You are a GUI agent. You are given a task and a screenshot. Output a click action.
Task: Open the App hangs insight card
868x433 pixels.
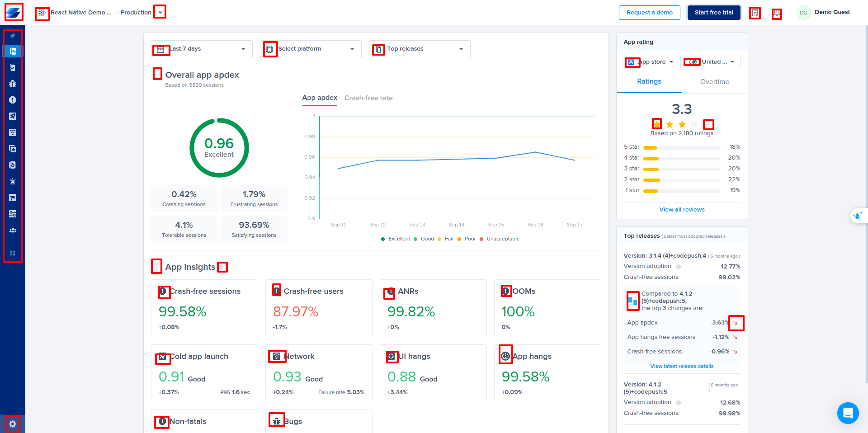point(547,373)
